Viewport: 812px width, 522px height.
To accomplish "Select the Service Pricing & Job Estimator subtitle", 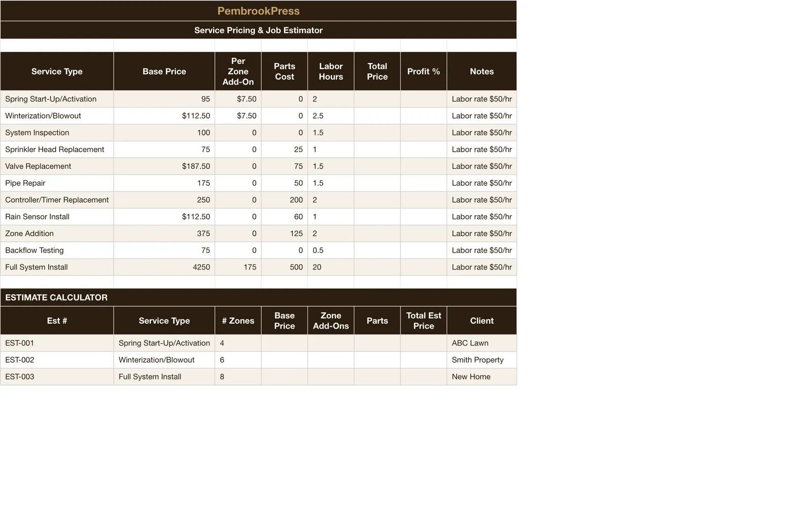I will [258, 30].
